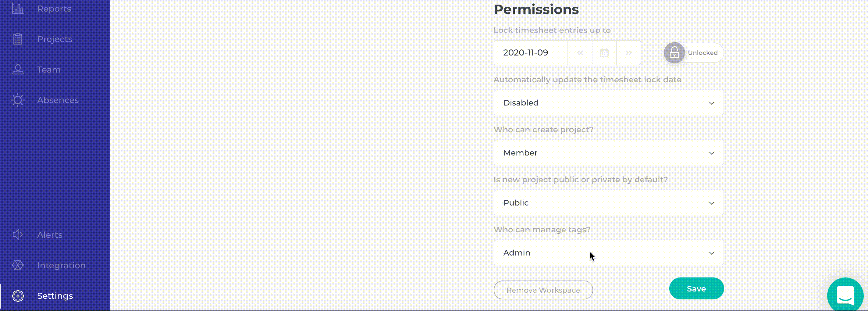Image resolution: width=868 pixels, height=311 pixels.
Task: Open the 'Who can manage tags' dropdown
Action: pyautogui.click(x=609, y=253)
